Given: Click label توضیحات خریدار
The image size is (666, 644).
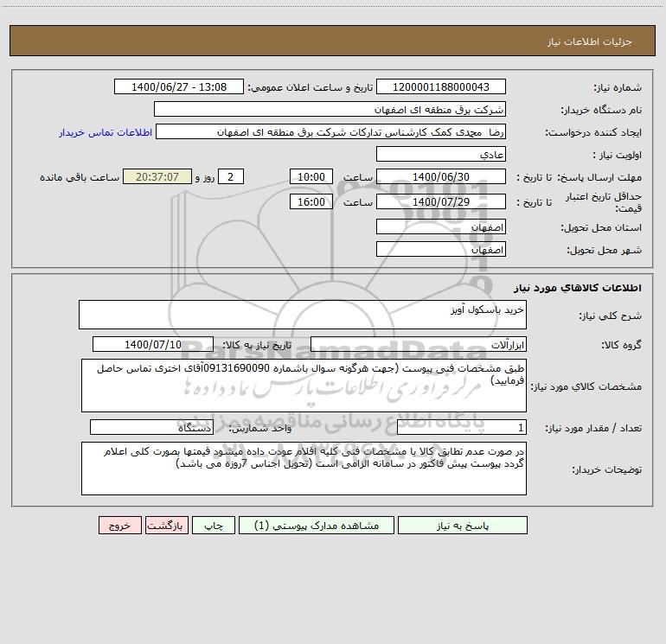Looking at the screenshot, I should coord(607,469).
